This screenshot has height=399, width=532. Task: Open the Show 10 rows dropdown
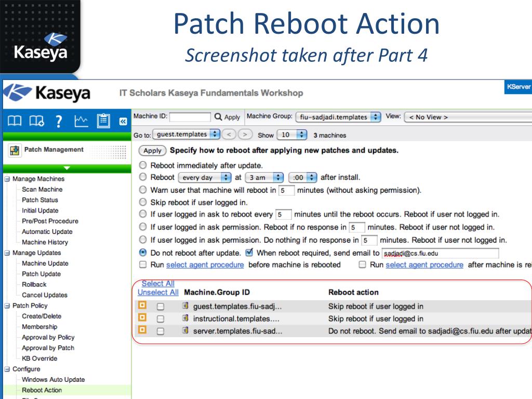292,135
